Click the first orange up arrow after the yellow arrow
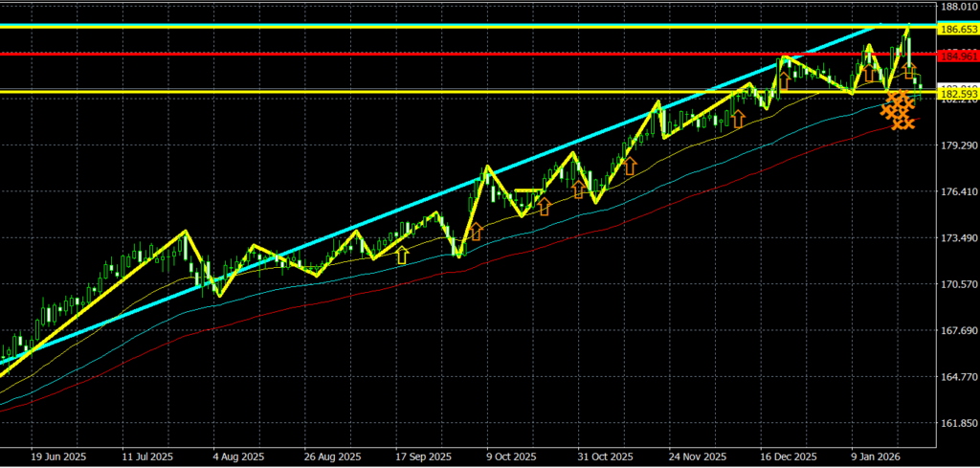Viewport: 980px width, 468px height. click(476, 232)
